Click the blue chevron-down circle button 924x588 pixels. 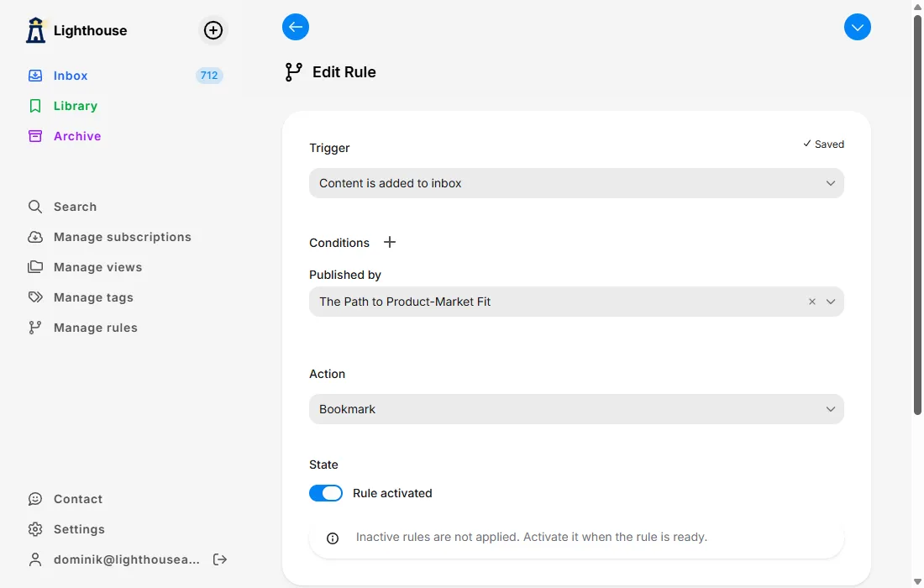(857, 27)
